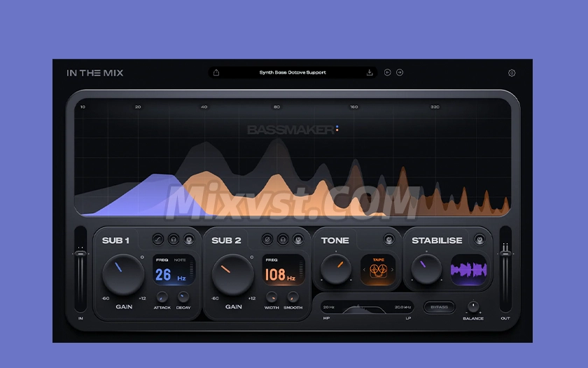Click the OUT level fader handle
The image size is (588, 368).
pyautogui.click(x=505, y=254)
